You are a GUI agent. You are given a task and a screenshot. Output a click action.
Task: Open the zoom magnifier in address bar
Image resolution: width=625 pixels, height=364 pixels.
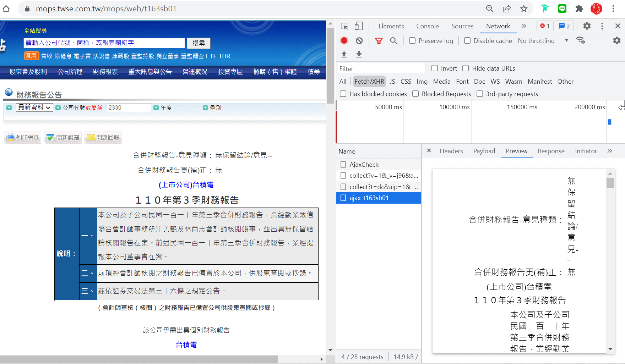(x=490, y=9)
